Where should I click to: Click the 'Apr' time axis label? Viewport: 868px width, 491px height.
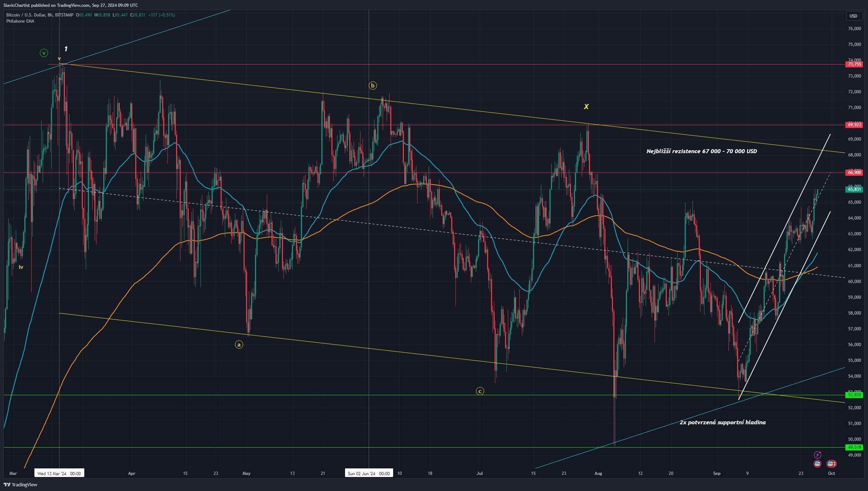132,473
